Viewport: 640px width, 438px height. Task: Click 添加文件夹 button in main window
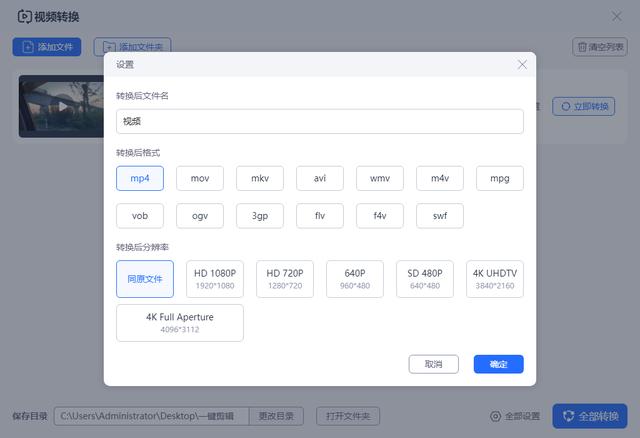pyautogui.click(x=132, y=47)
